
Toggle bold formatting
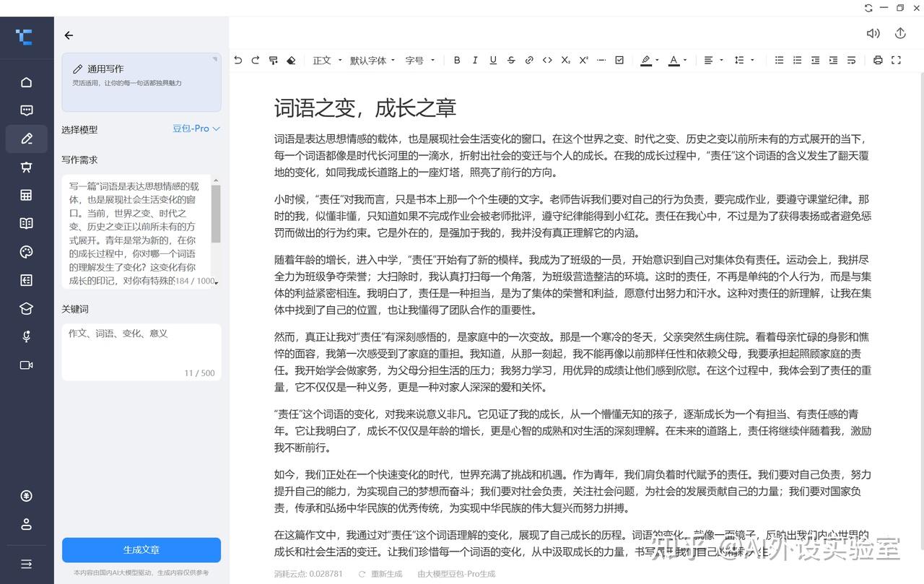457,61
